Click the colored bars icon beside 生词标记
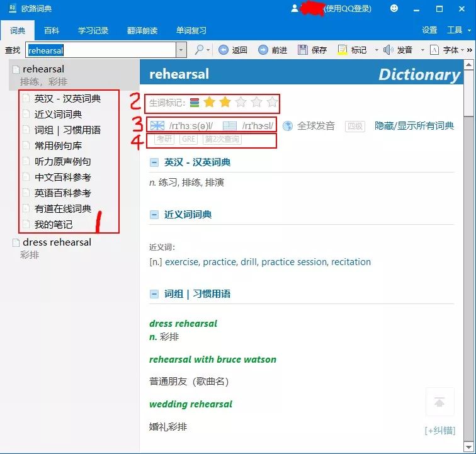Screen dimensions: 476x454 tap(195, 103)
